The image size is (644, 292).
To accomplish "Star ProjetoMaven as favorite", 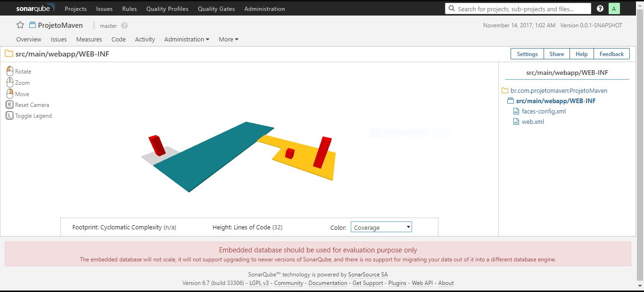I will pyautogui.click(x=20, y=25).
